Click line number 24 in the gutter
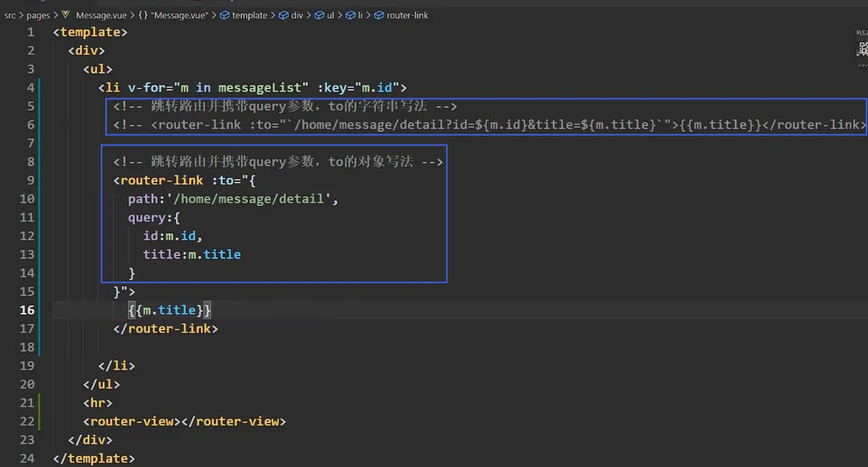This screenshot has height=467, width=868. pyautogui.click(x=27, y=459)
